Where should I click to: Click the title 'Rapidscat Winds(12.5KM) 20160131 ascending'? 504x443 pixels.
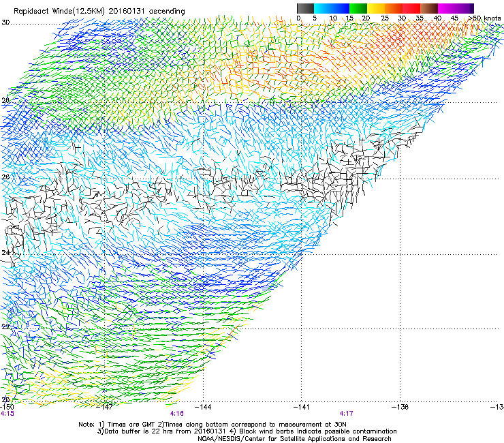pyautogui.click(x=99, y=12)
